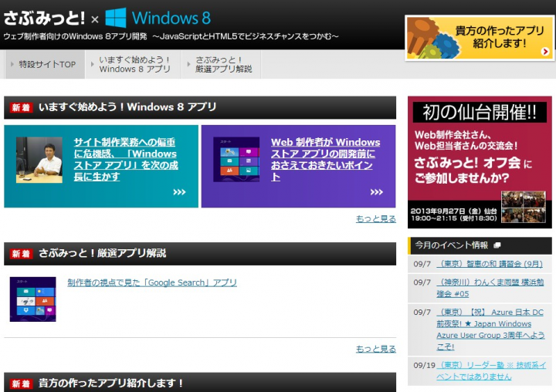Click external window icon beside 今月のイベント情報
556x392 pixels.
pyautogui.click(x=497, y=245)
